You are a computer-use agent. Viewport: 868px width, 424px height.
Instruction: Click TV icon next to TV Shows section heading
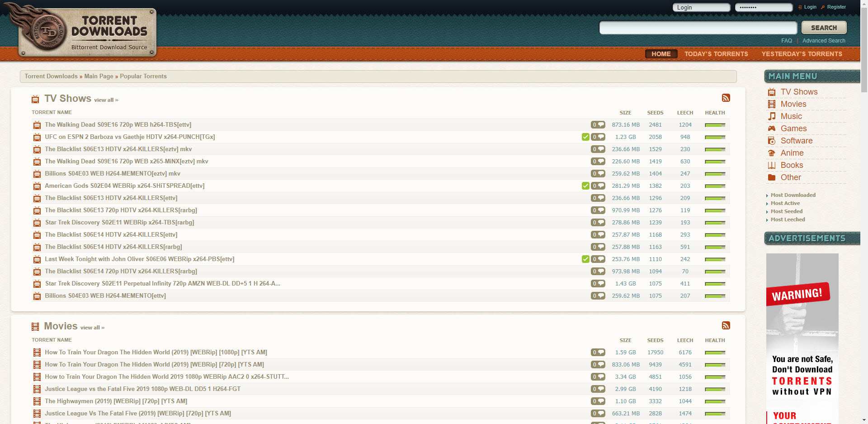pos(35,99)
